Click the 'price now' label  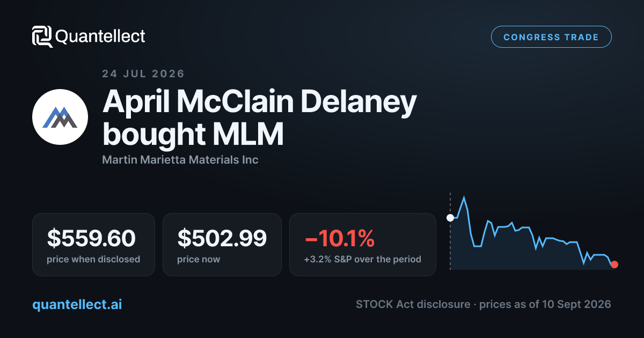pos(199,259)
